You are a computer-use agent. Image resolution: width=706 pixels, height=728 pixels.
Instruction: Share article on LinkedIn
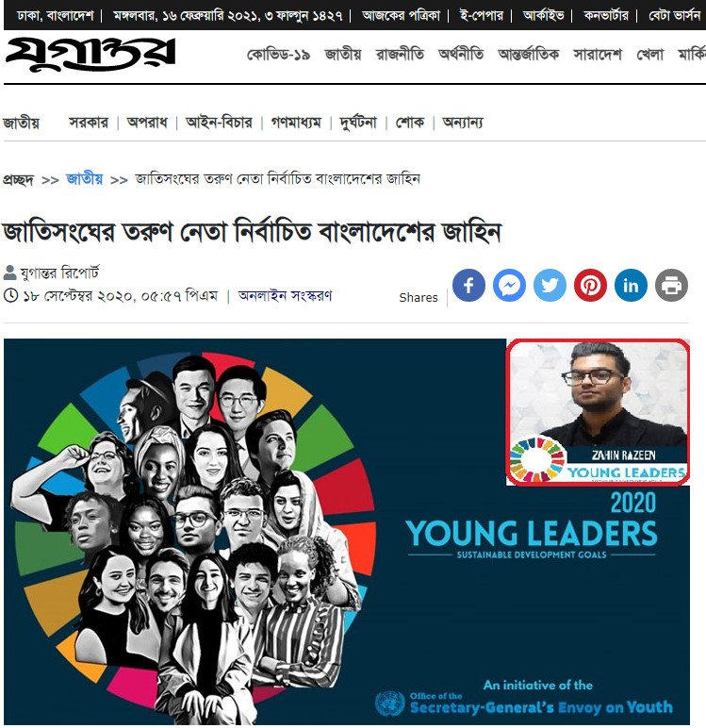pos(631,285)
